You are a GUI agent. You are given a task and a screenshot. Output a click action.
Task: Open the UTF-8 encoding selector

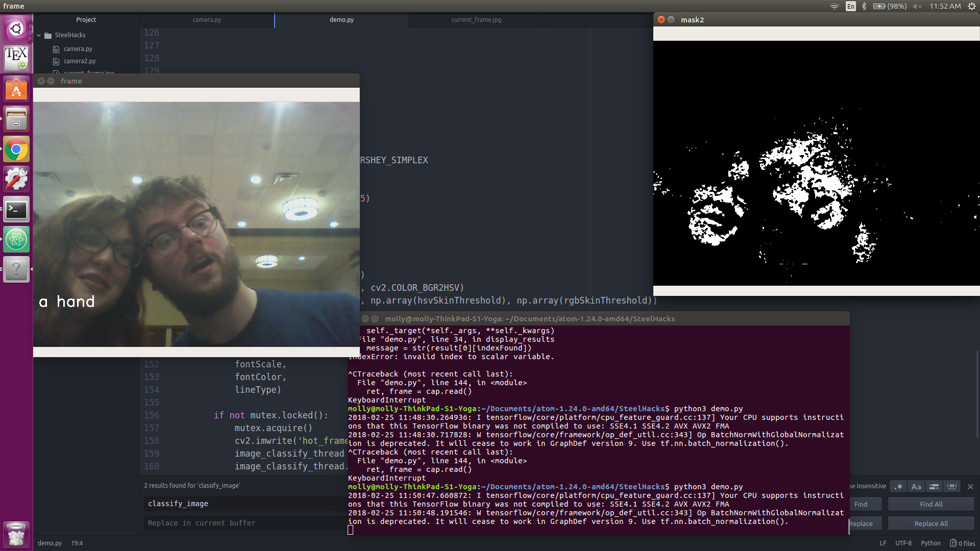click(x=903, y=543)
